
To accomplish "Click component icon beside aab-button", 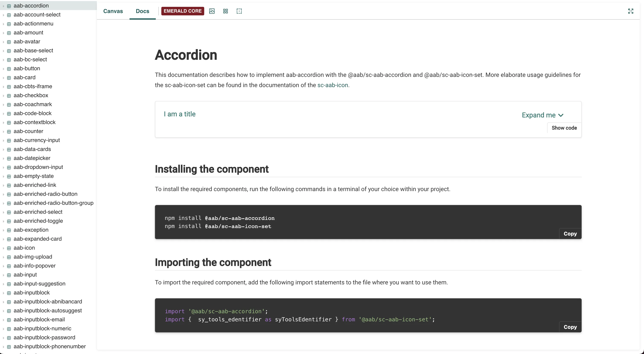I will (9, 69).
